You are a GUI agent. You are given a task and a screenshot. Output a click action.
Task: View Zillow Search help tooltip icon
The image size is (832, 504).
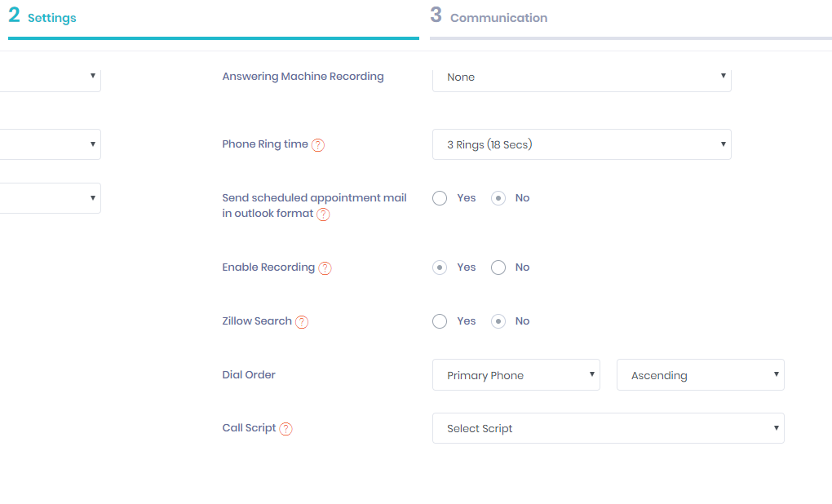301,321
